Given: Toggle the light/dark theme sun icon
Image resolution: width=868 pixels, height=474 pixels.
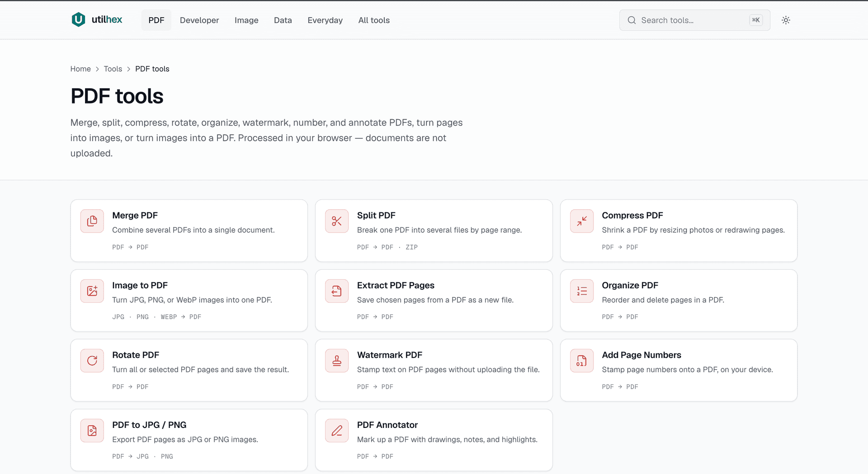Looking at the screenshot, I should (x=786, y=20).
